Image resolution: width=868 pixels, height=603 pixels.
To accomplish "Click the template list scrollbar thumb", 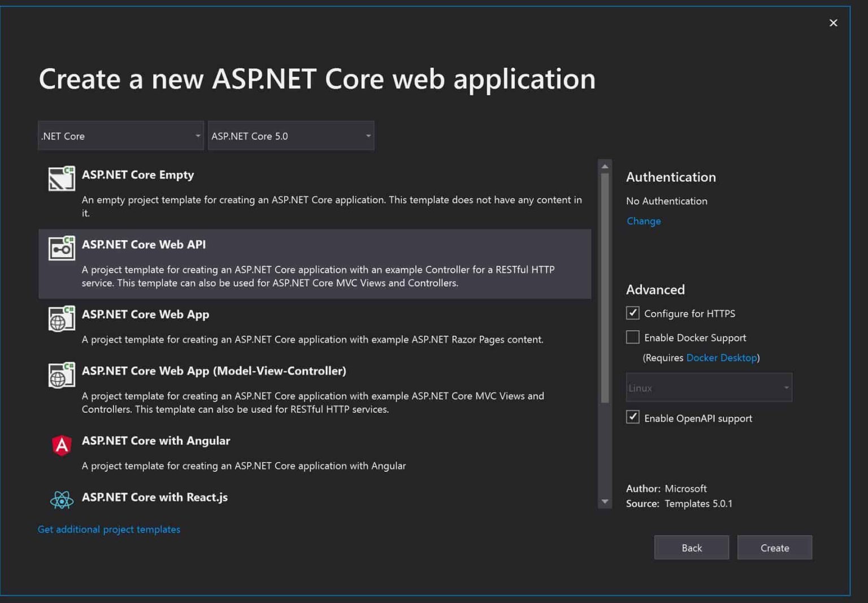I will pyautogui.click(x=605, y=288).
